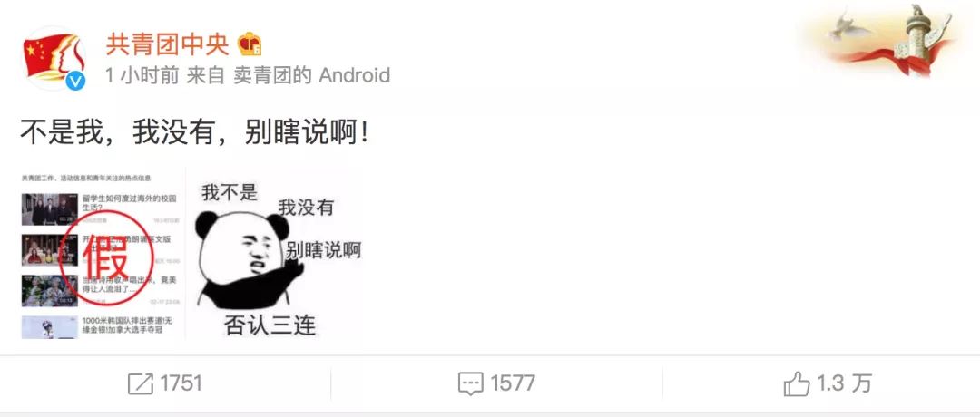Click the gold crown membership badge
The height and width of the screenshot is (417, 980).
coord(250,44)
